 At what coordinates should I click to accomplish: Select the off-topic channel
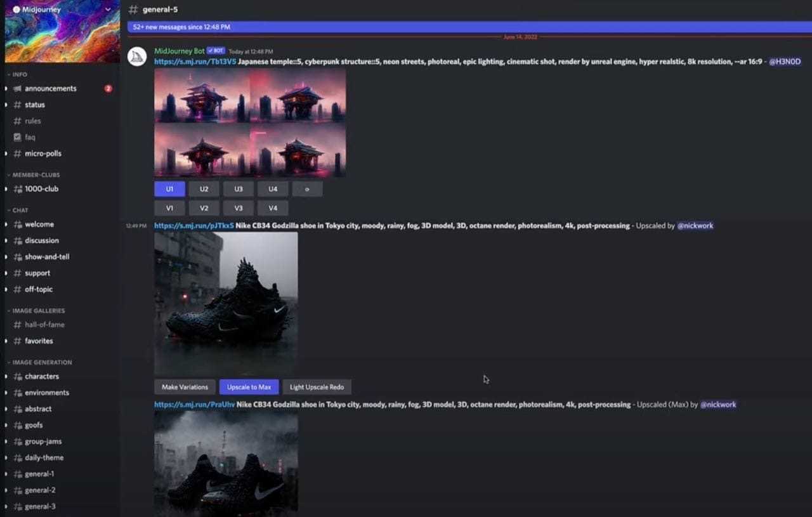point(39,289)
